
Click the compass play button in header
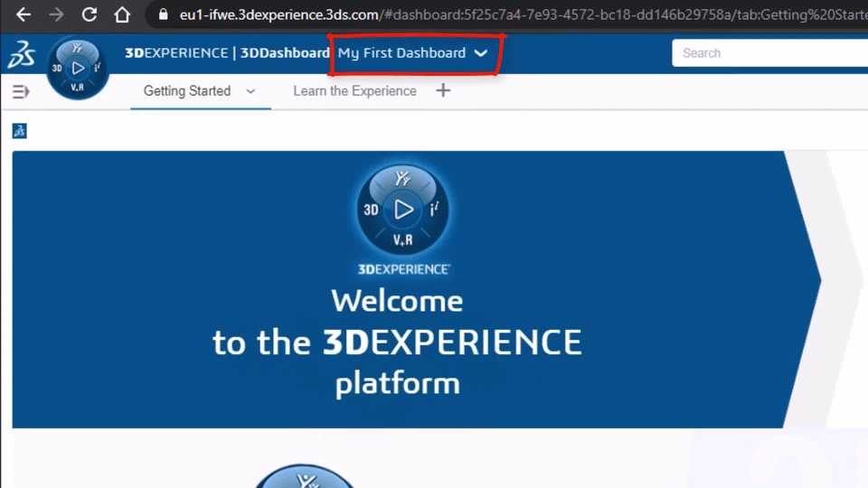click(78, 68)
